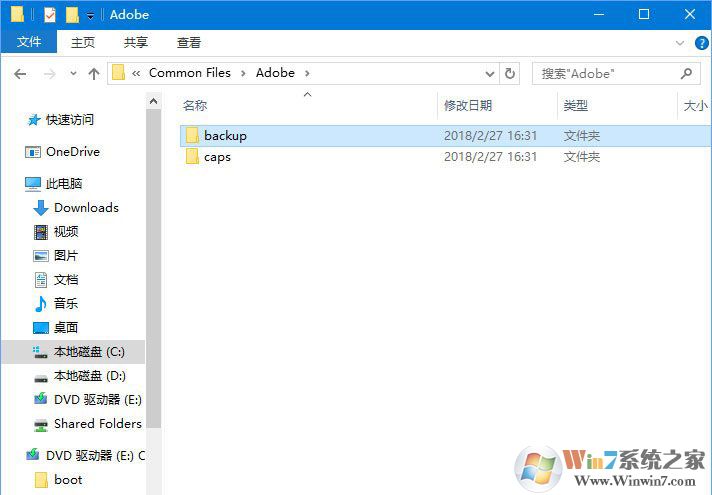Click the 此电脑 monitor icon
This screenshot has width=712, height=495.
coord(33,183)
